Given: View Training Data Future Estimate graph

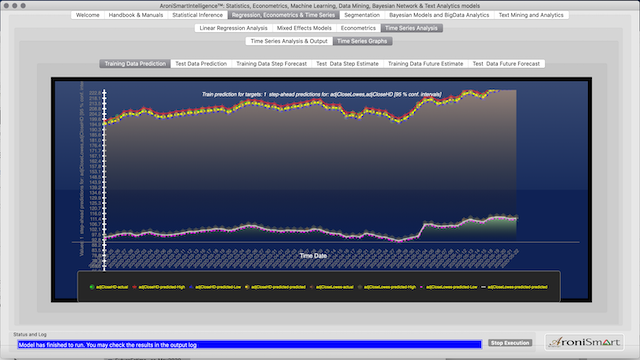Looking at the screenshot, I should [x=425, y=64].
